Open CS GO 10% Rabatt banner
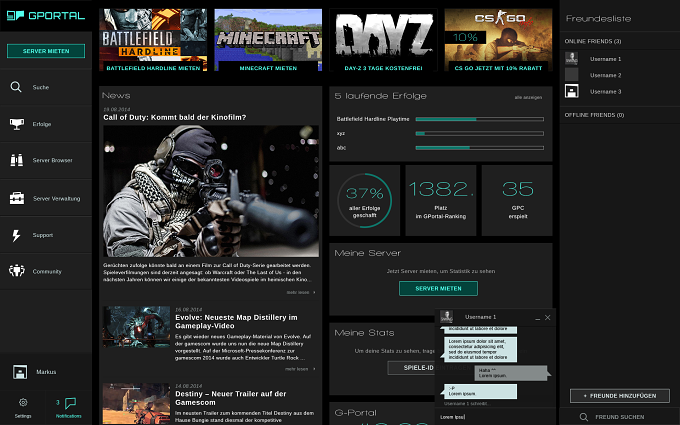The image size is (680, 425). pyautogui.click(x=498, y=40)
